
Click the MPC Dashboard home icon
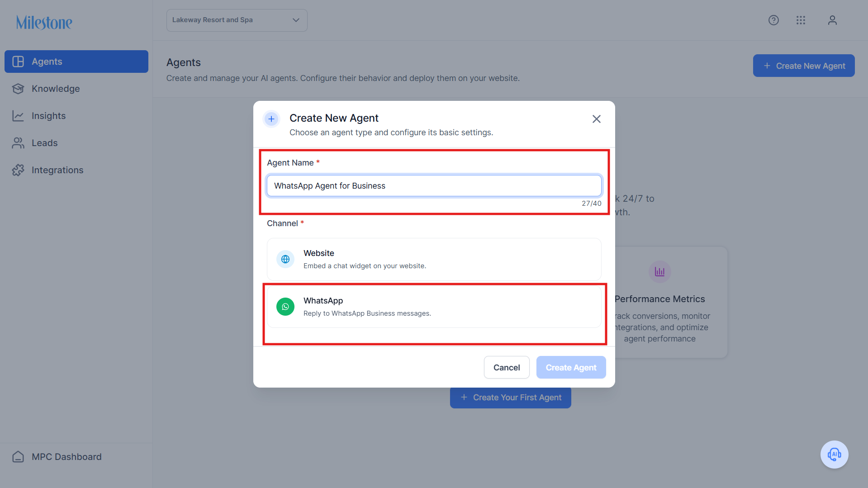pos(18,457)
